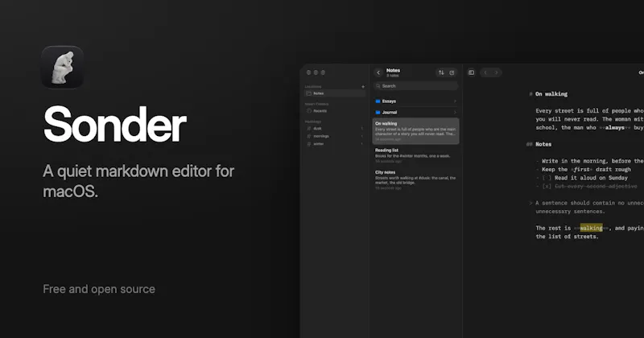Go back using the arrow beside Notes title
This screenshot has width=644, height=338.
coord(378,72)
